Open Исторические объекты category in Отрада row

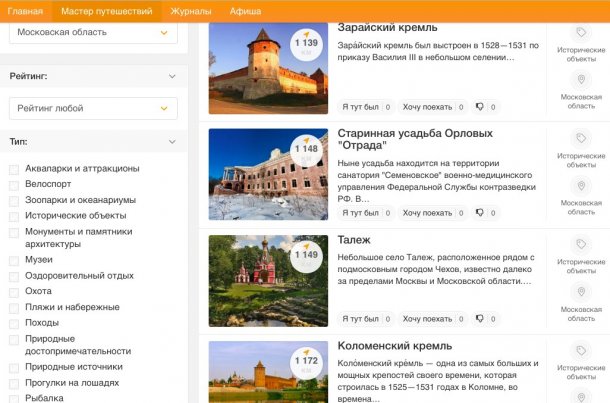[x=581, y=160]
